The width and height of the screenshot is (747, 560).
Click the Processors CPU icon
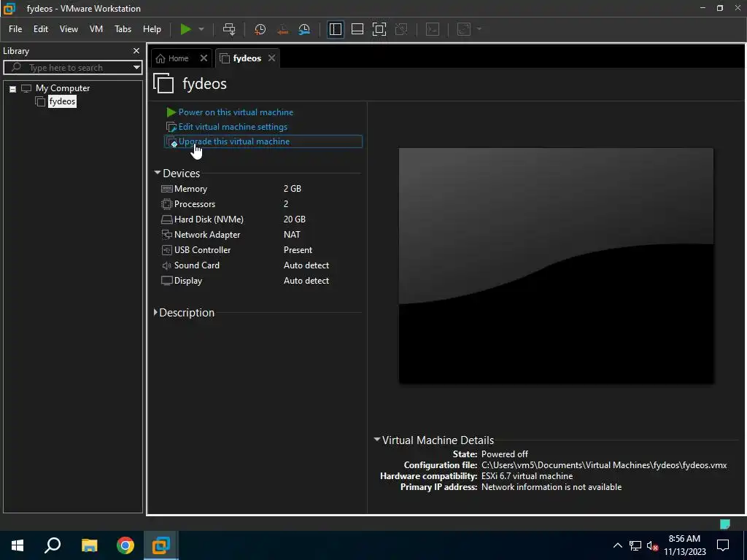click(167, 204)
